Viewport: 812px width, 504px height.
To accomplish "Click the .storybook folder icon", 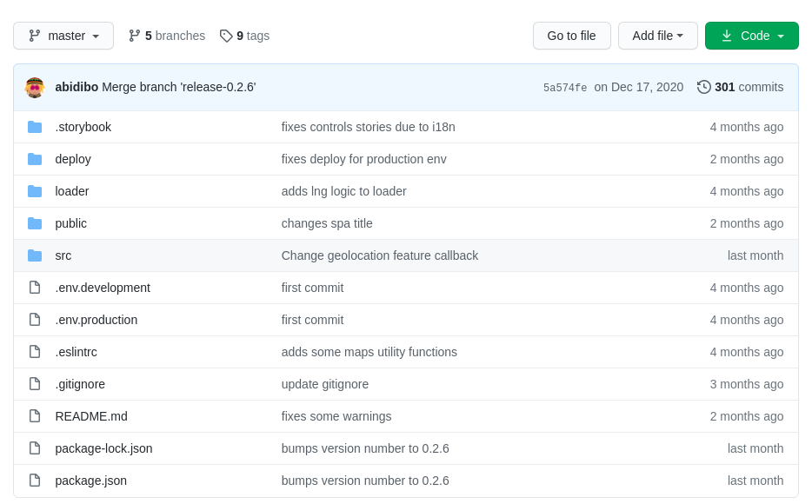I will pos(35,127).
